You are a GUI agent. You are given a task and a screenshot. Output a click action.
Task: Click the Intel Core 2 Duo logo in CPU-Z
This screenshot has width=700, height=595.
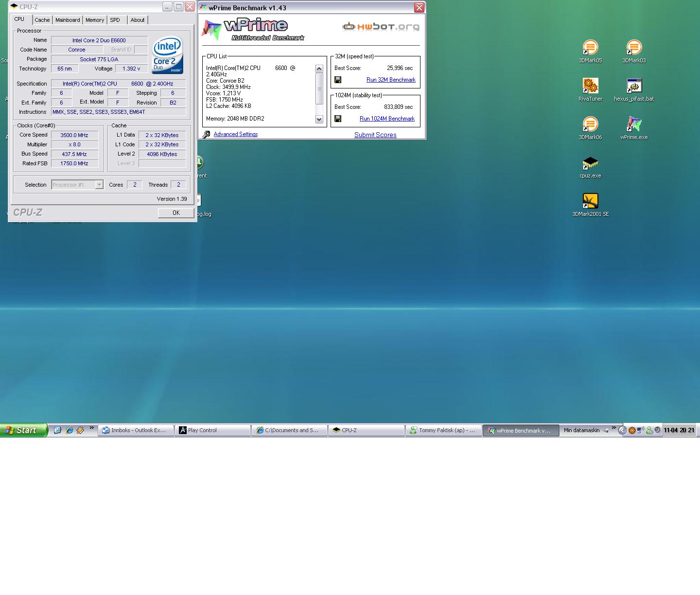(x=167, y=54)
